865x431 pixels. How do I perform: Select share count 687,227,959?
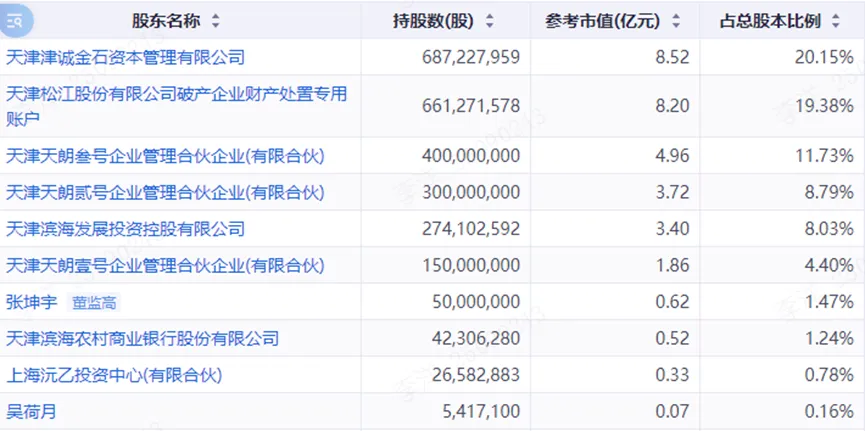[471, 57]
